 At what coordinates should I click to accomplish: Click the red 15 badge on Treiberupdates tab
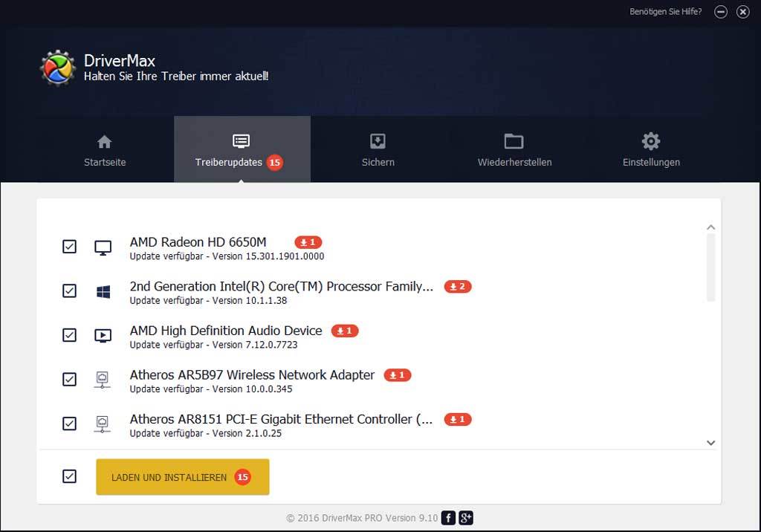tap(275, 162)
